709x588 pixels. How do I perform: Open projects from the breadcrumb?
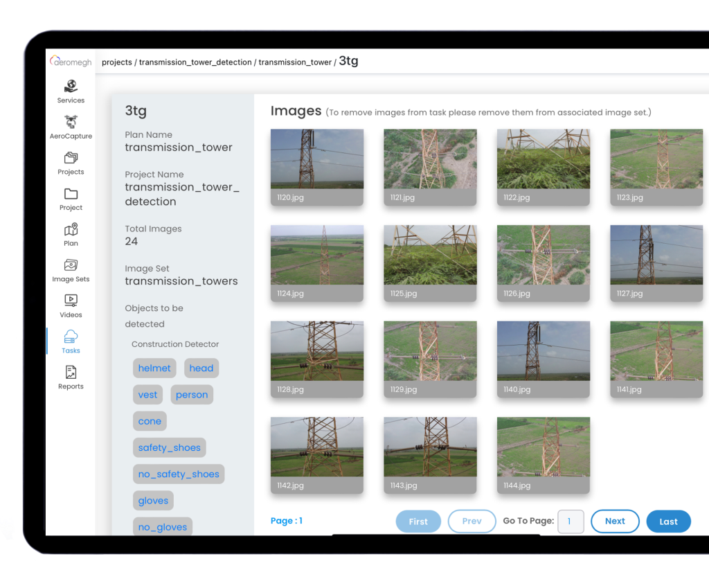(116, 62)
